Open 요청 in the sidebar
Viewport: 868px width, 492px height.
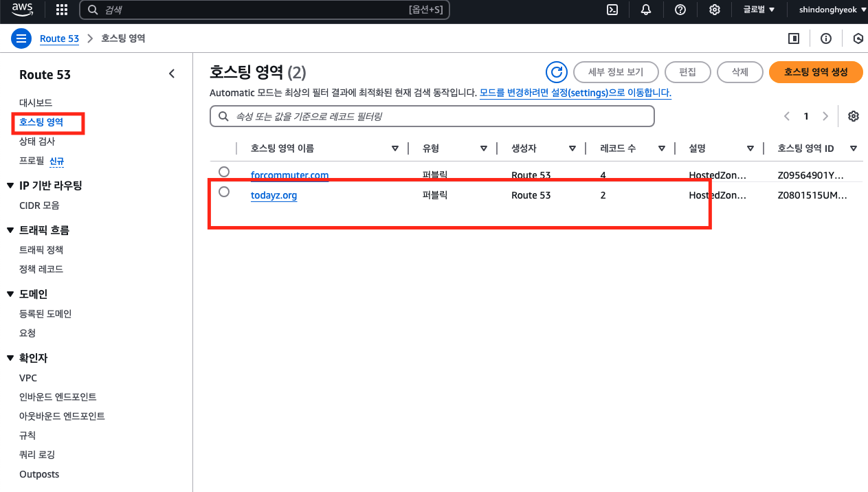click(27, 333)
